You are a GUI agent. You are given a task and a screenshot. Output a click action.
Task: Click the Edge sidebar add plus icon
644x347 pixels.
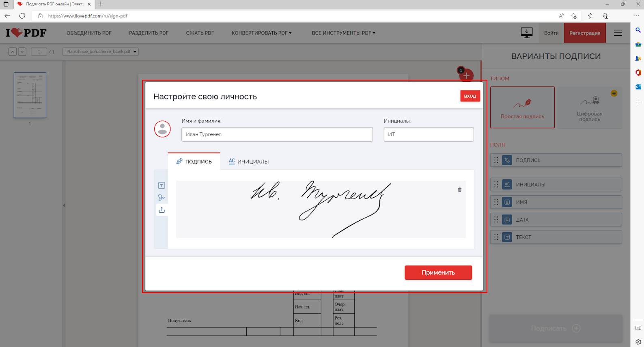[x=638, y=102]
